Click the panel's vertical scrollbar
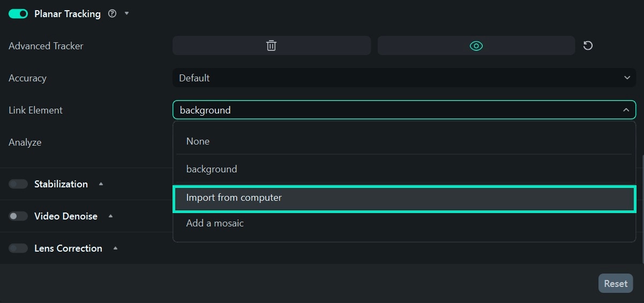644x303 pixels. [x=642, y=209]
